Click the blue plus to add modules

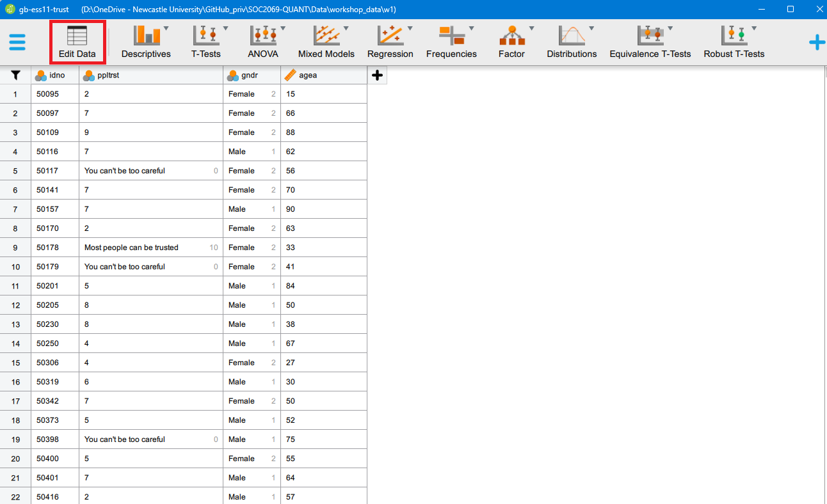pos(816,43)
